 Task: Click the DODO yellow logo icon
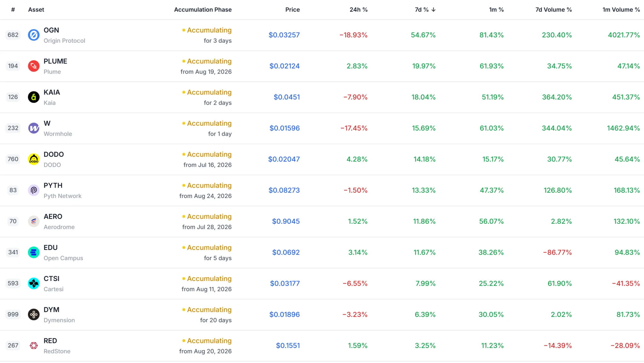[x=34, y=159]
